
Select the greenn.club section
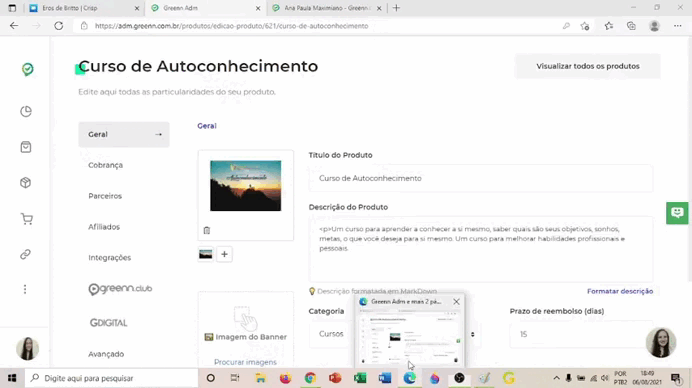pos(120,289)
